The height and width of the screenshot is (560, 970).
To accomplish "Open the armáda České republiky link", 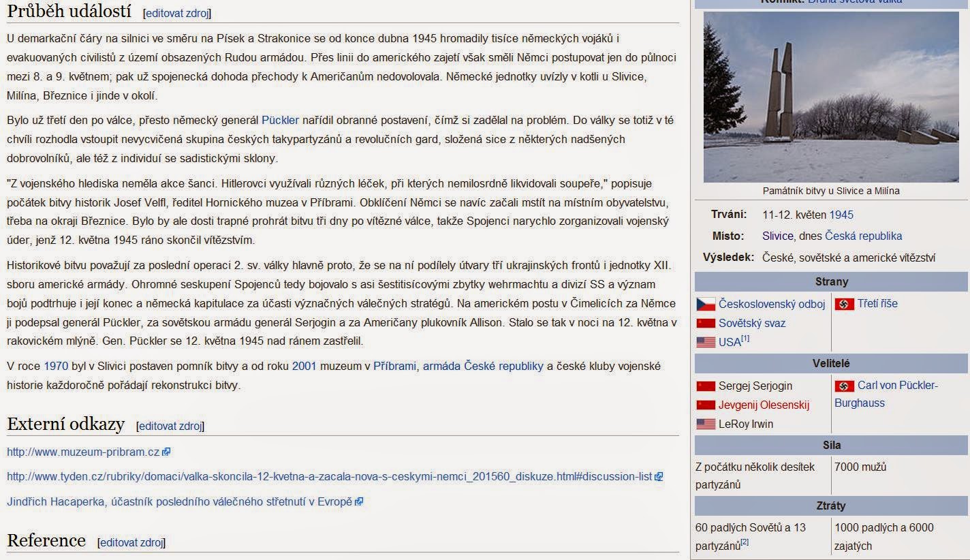I will [x=483, y=366].
